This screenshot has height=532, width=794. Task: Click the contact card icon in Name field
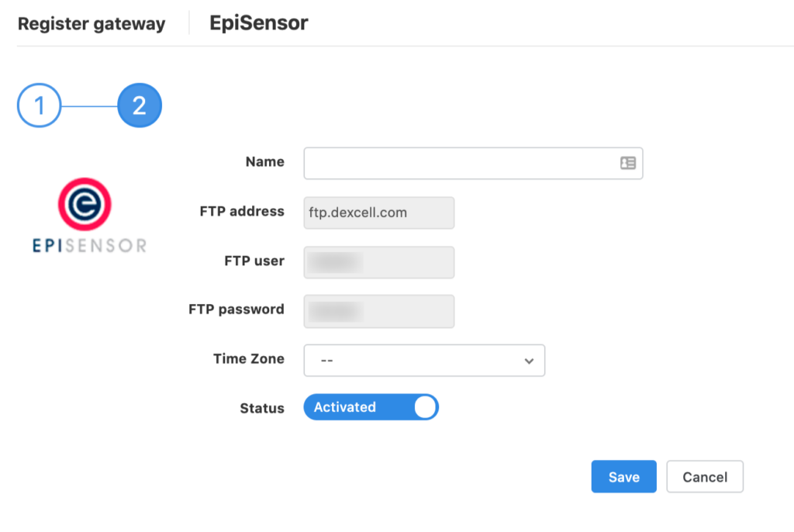[x=627, y=163]
